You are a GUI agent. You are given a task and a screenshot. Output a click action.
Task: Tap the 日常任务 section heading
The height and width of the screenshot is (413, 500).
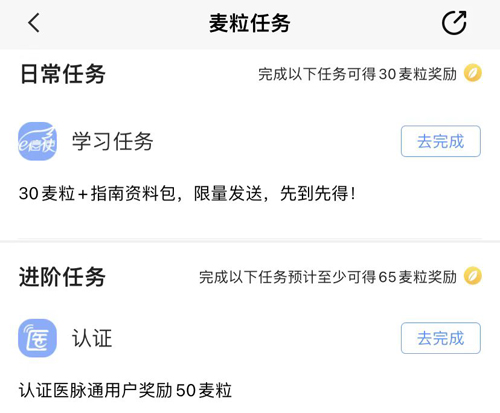(63, 74)
